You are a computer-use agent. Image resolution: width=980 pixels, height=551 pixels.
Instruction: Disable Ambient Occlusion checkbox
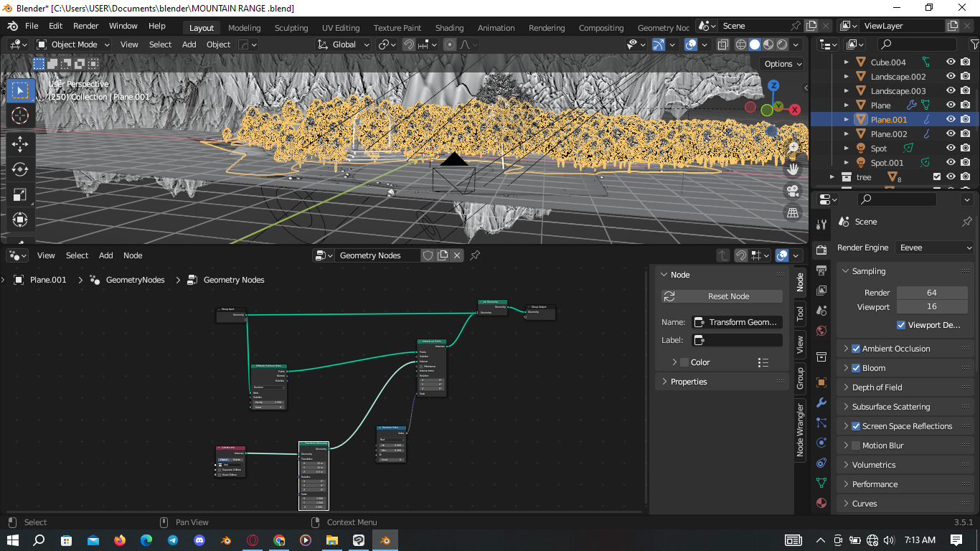[x=856, y=349]
